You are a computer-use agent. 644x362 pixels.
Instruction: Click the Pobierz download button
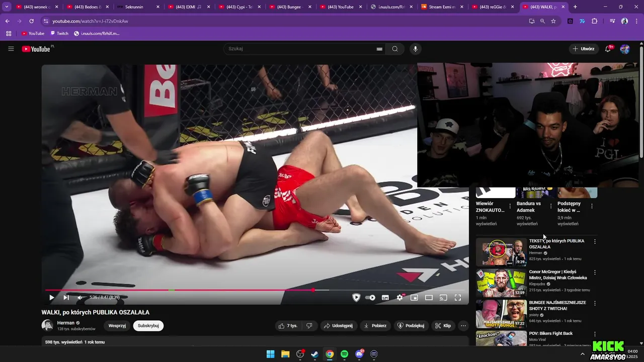click(375, 326)
